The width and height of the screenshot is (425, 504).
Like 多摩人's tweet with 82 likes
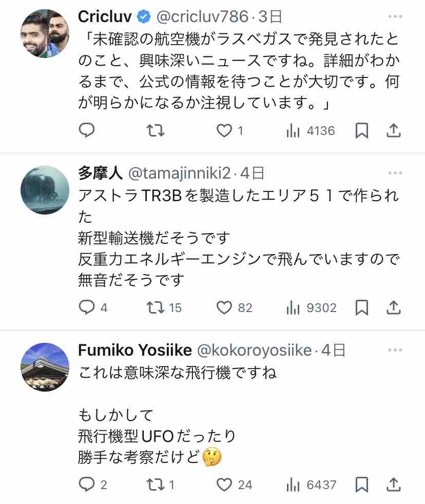(224, 307)
